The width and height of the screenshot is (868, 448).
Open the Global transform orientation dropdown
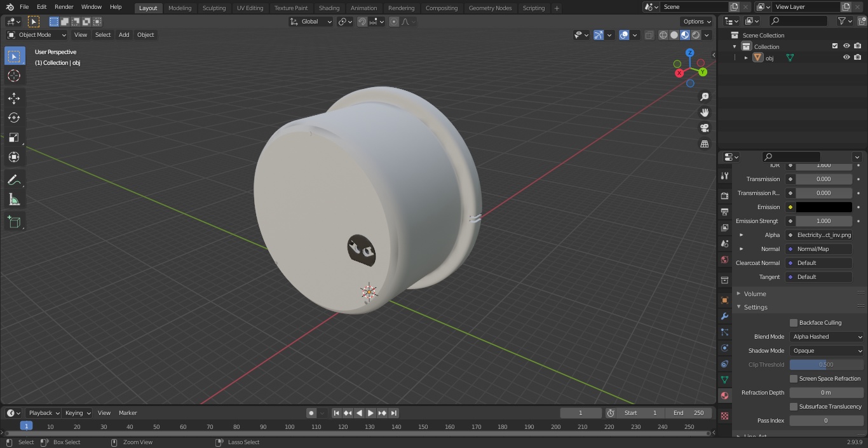[x=311, y=22]
